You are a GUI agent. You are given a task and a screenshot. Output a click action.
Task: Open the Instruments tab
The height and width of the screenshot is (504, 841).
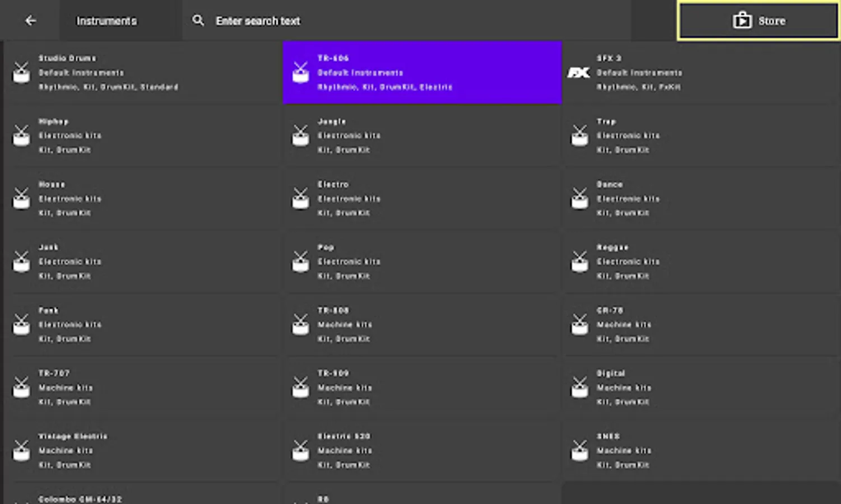coord(106,21)
